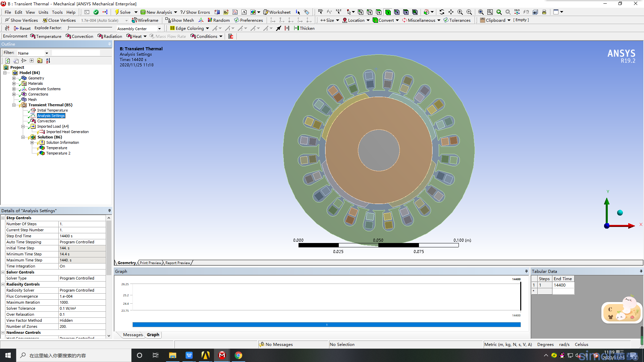
Task: Click the Radiation load icon
Action: [100, 36]
